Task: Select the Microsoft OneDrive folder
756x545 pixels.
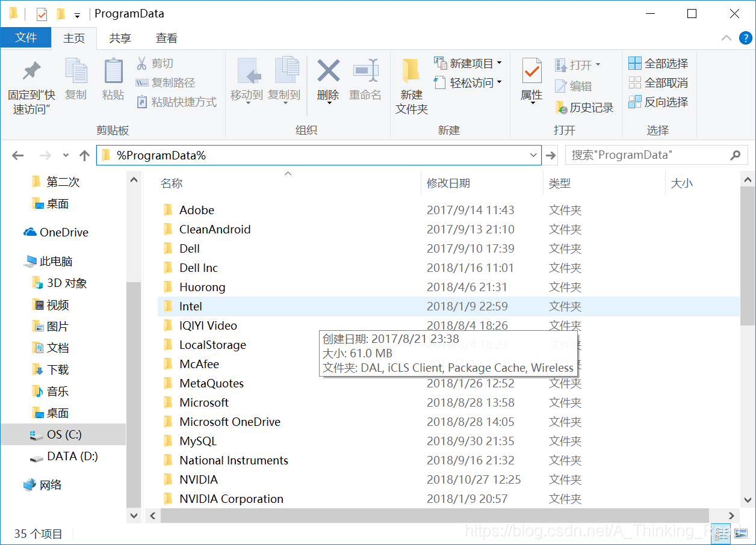Action: point(230,422)
